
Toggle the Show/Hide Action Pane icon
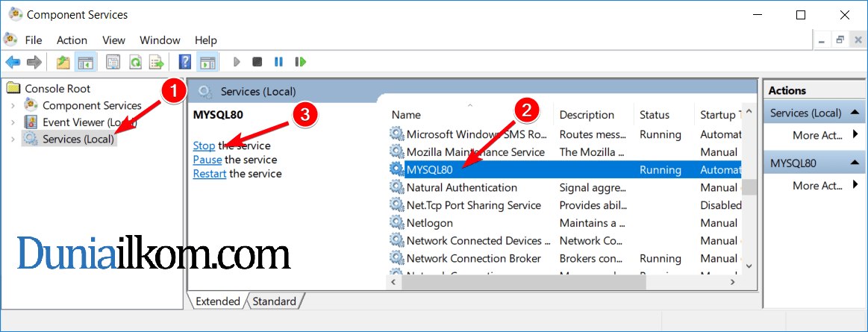click(x=207, y=62)
